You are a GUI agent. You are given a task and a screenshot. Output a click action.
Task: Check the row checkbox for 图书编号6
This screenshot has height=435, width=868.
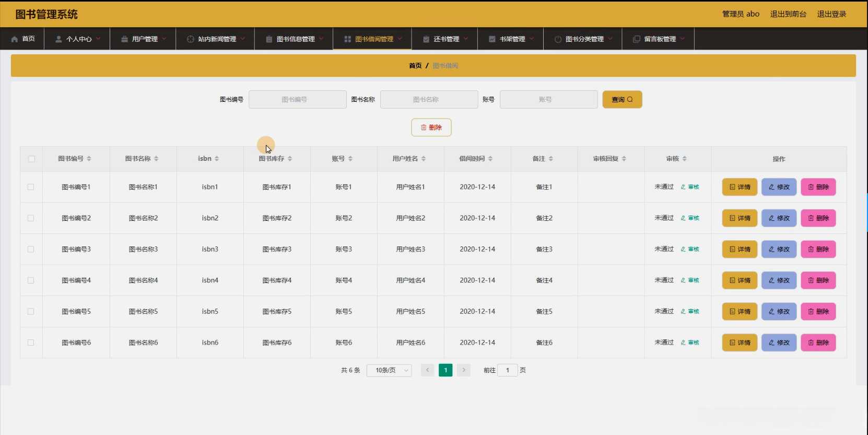click(x=31, y=343)
